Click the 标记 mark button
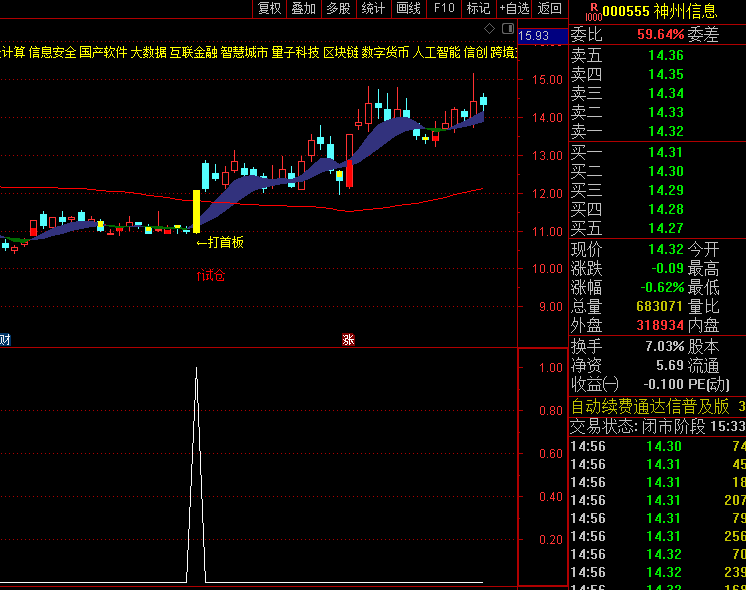746x590 pixels. (x=478, y=9)
